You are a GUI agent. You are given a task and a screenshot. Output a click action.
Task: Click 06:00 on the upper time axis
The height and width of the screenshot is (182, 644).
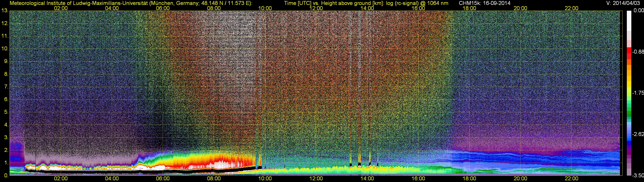tap(163, 8)
